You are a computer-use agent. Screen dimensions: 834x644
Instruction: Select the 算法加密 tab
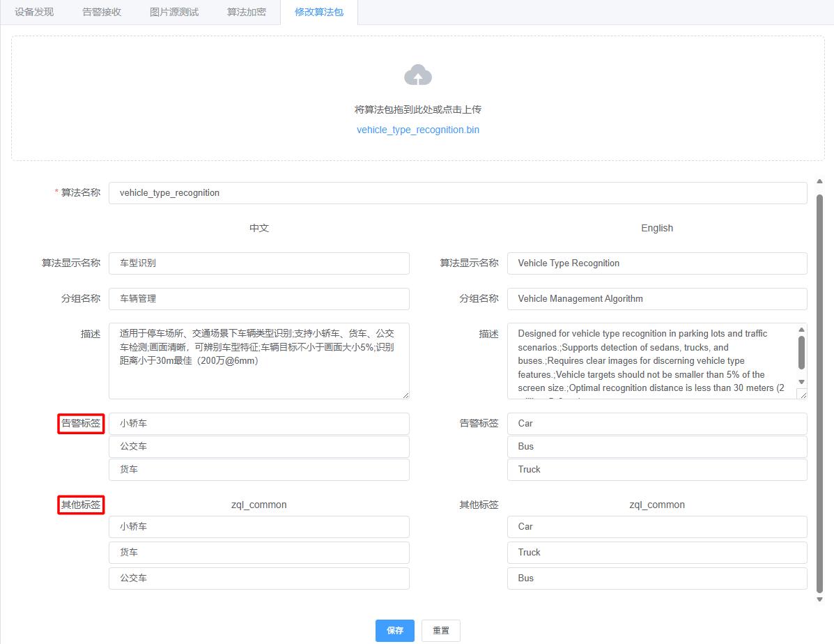246,12
